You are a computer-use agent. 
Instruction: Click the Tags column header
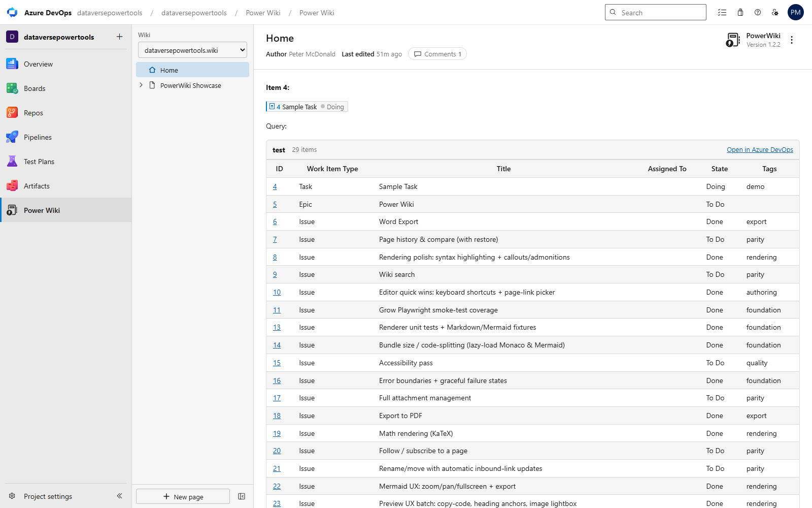pos(769,169)
